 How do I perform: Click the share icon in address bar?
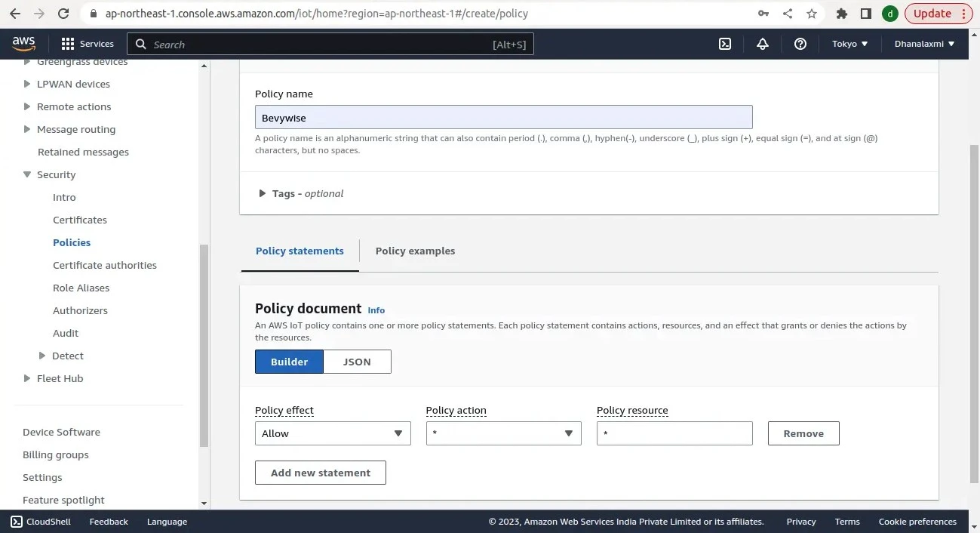point(788,14)
